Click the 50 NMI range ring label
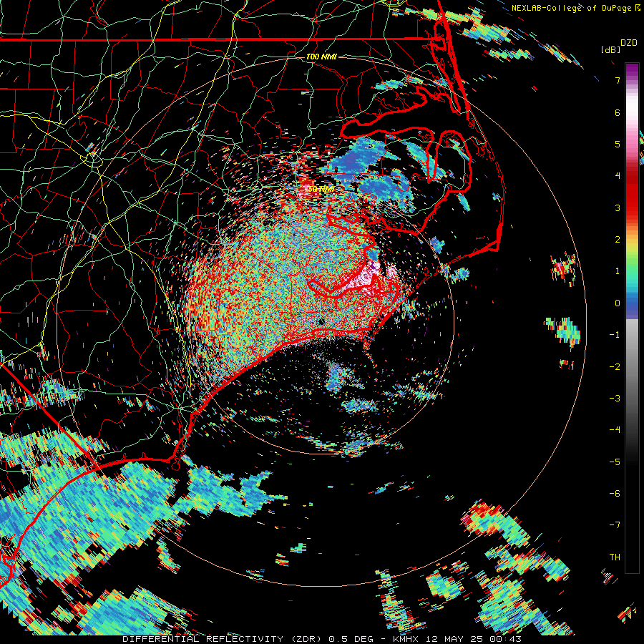This screenshot has width=644, height=644. click(x=321, y=189)
